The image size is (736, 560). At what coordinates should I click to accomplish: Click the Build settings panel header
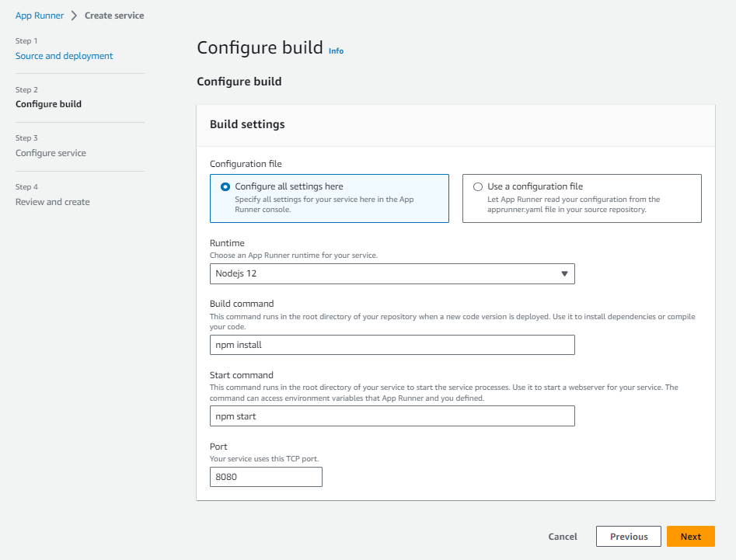point(246,123)
